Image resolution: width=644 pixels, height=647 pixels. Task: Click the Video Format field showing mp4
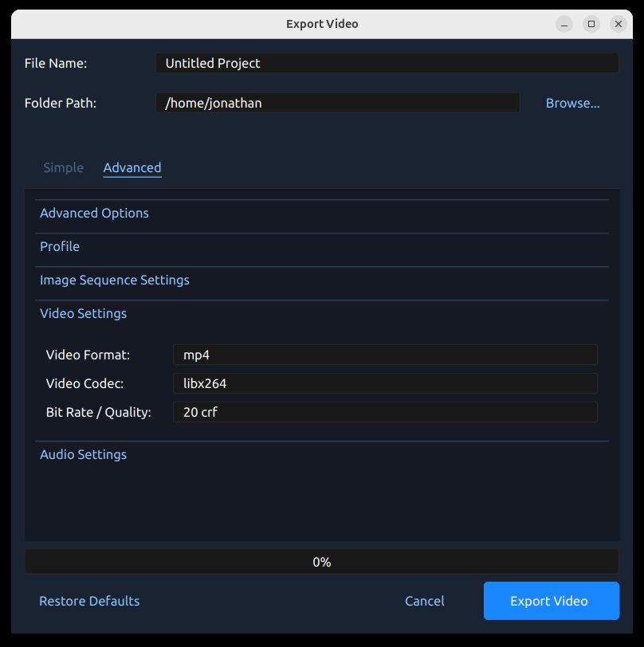pos(385,355)
